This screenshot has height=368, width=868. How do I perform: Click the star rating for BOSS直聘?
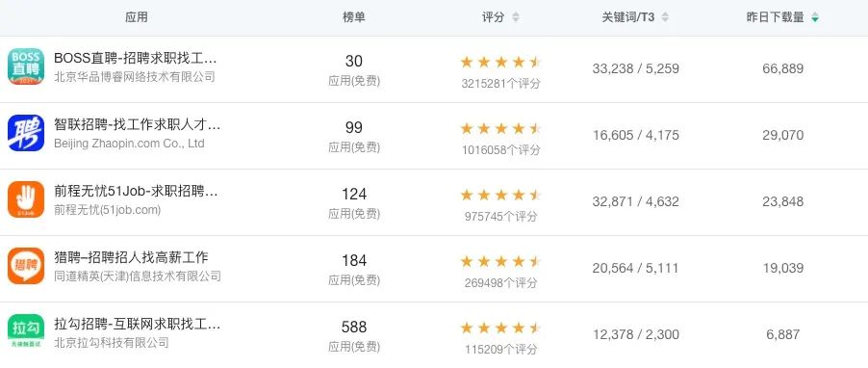point(500,62)
